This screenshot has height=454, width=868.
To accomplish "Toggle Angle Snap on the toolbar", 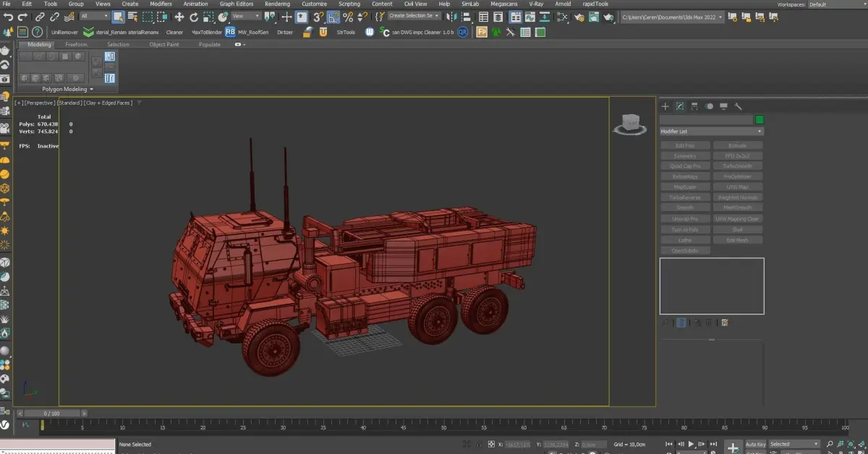I will (333, 17).
